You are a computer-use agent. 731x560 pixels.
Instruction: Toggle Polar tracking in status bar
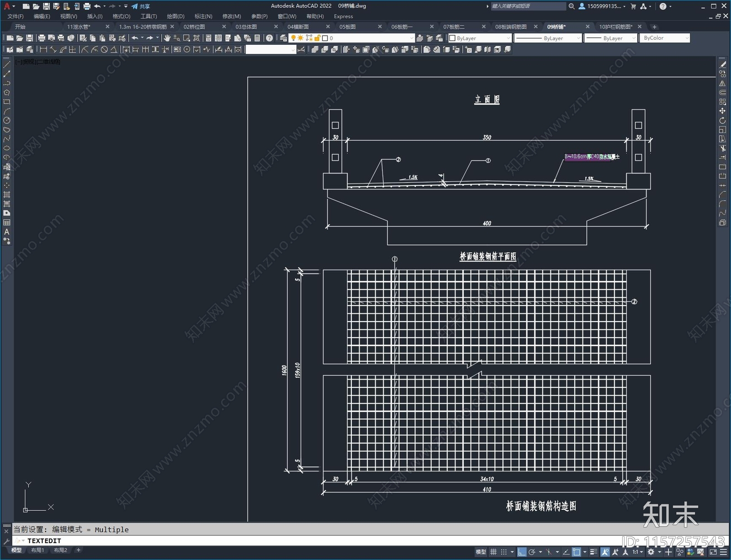pyautogui.click(x=532, y=552)
